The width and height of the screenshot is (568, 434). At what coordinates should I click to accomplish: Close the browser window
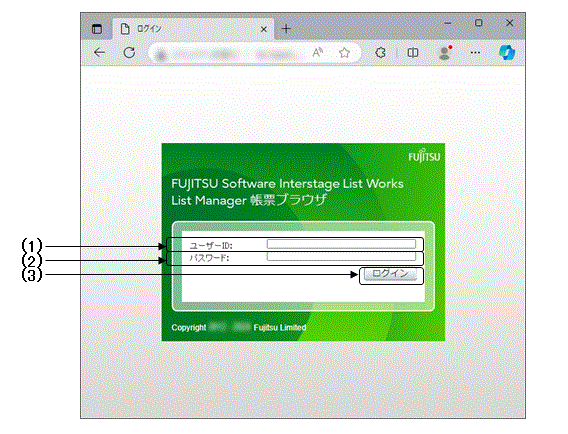pos(509,23)
